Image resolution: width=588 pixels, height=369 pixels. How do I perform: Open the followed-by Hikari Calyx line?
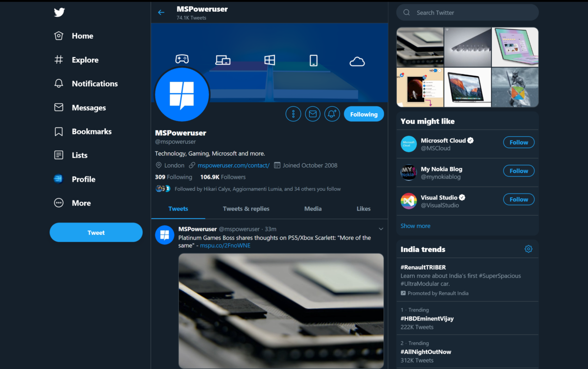(x=258, y=189)
